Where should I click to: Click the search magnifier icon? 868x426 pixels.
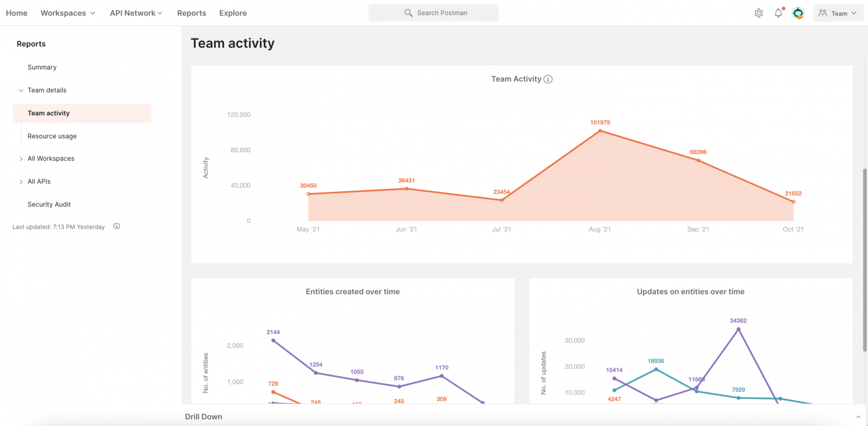pos(409,13)
